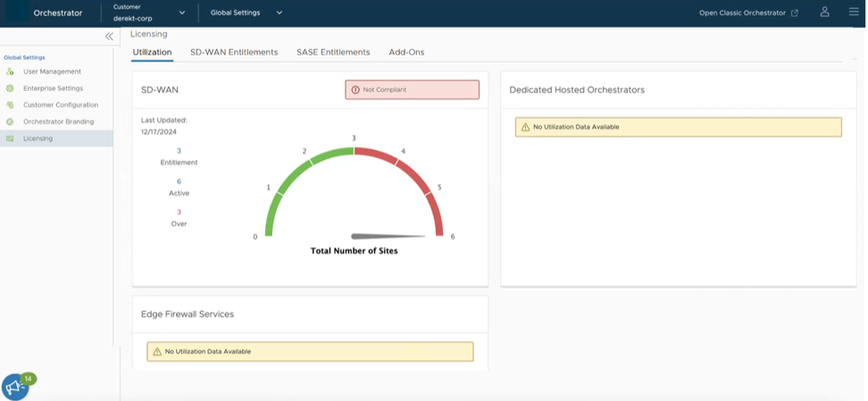This screenshot has width=868, height=401.
Task: Open the user account profile icon
Action: coord(824,12)
